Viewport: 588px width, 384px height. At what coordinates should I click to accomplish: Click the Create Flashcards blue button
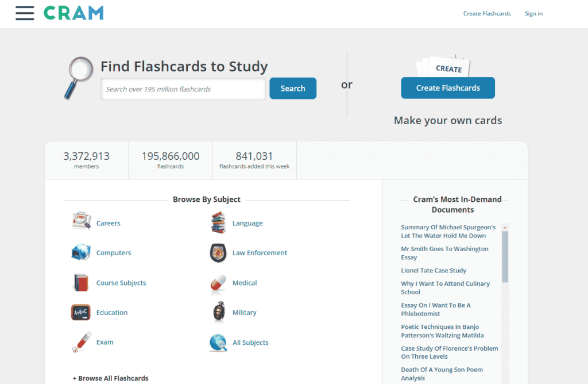[x=448, y=88]
